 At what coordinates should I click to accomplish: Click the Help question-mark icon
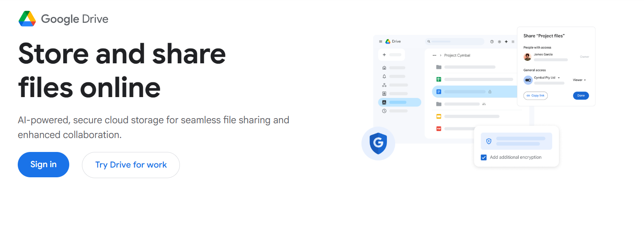point(492,42)
